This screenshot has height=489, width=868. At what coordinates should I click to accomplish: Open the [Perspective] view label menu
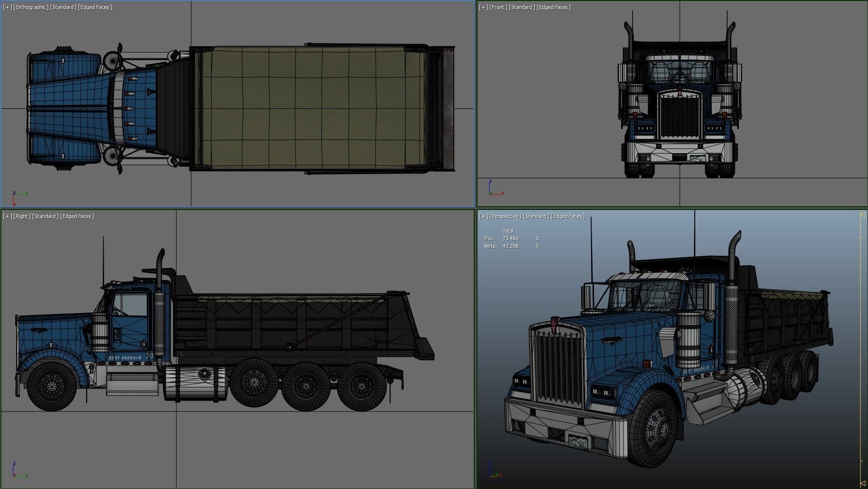click(505, 216)
